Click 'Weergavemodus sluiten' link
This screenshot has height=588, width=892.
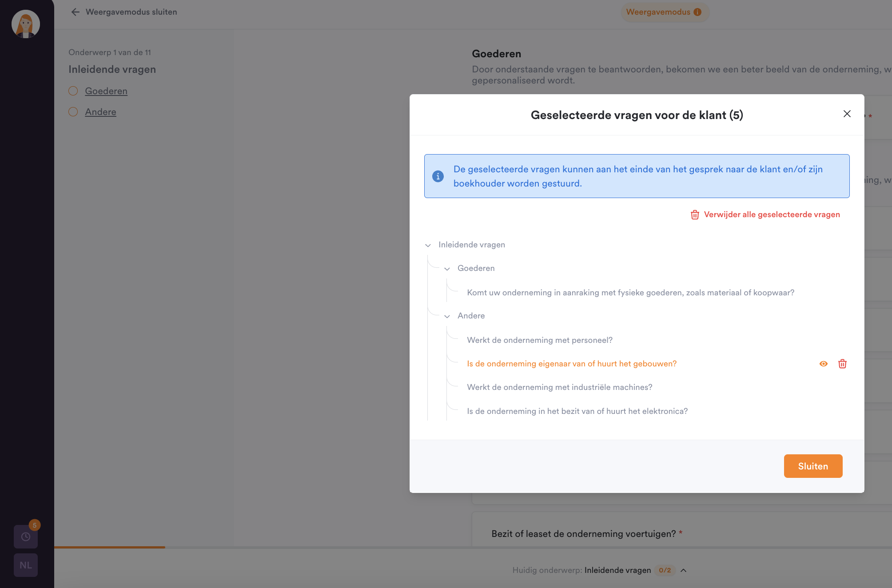[131, 12]
